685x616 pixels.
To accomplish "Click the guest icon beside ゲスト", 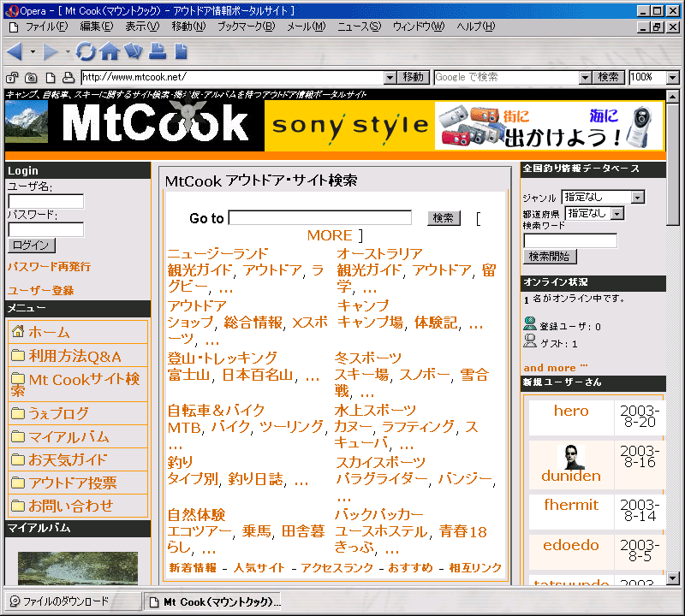I will click(530, 341).
